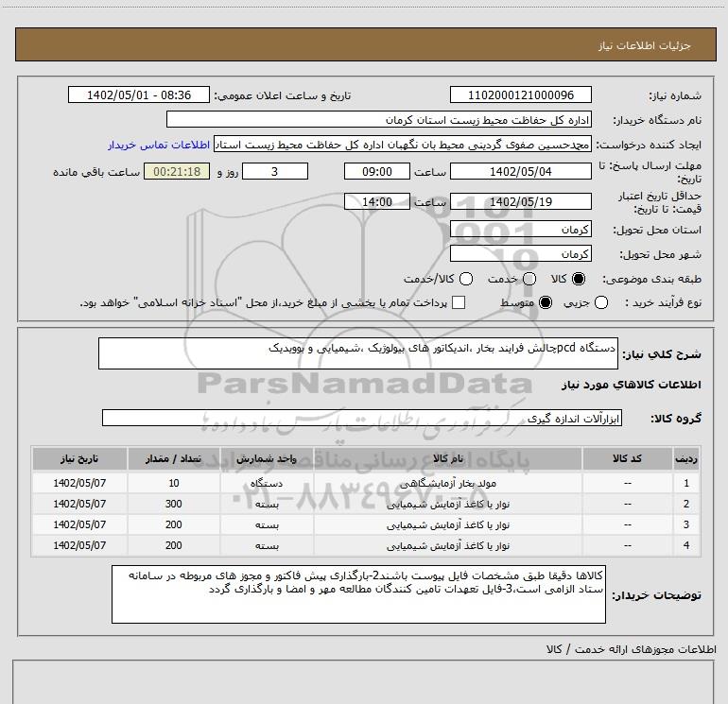
Task: Click the واحد شمارش column header
Action: [x=267, y=458]
